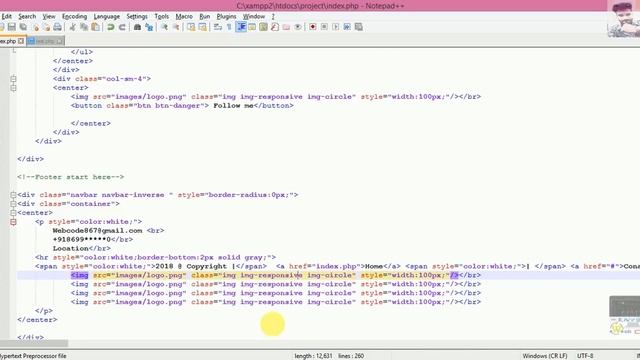Click 'length : 12,631' in status bar

coord(313,356)
